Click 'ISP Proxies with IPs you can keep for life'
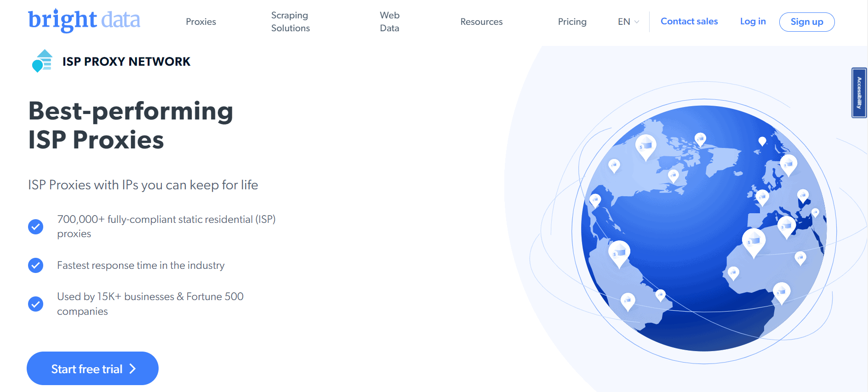Screen dimensions: 868x392 143,185
